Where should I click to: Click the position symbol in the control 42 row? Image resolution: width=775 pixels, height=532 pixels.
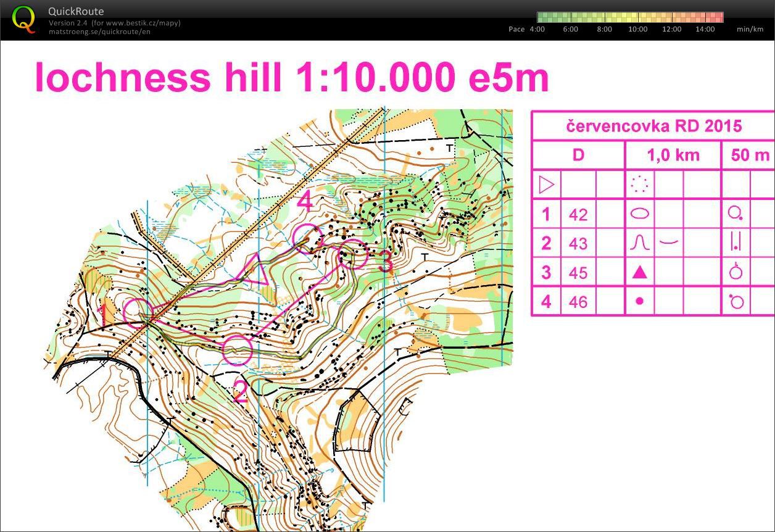[x=736, y=214]
